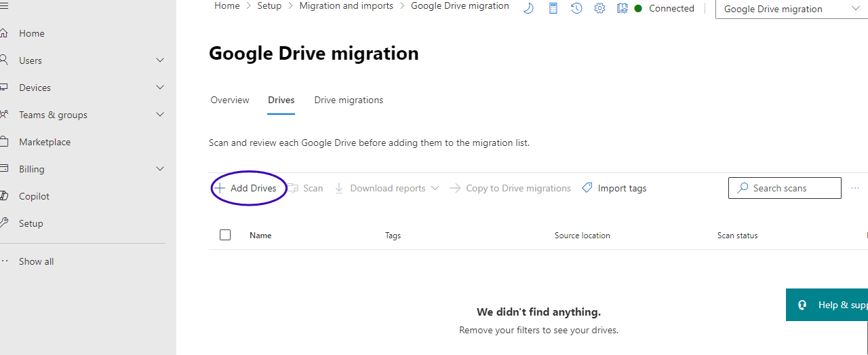Viewport: 868px width, 355px height.
Task: Click the Add Drives button
Action: (x=246, y=188)
